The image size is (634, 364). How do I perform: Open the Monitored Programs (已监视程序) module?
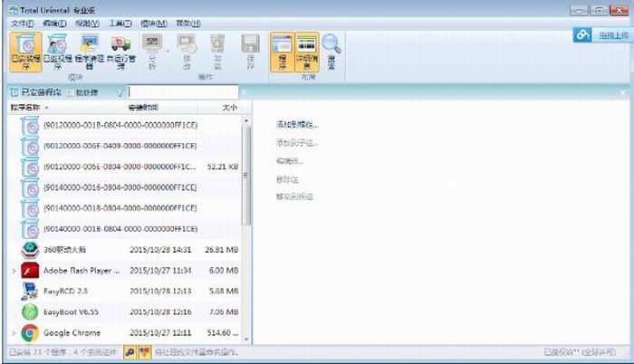[x=58, y=53]
